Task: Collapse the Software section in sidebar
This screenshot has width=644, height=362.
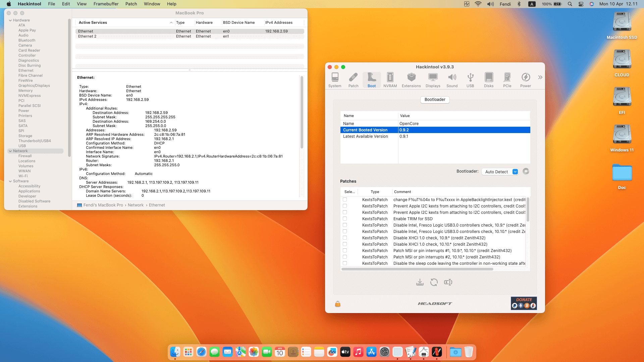Action: click(x=10, y=181)
